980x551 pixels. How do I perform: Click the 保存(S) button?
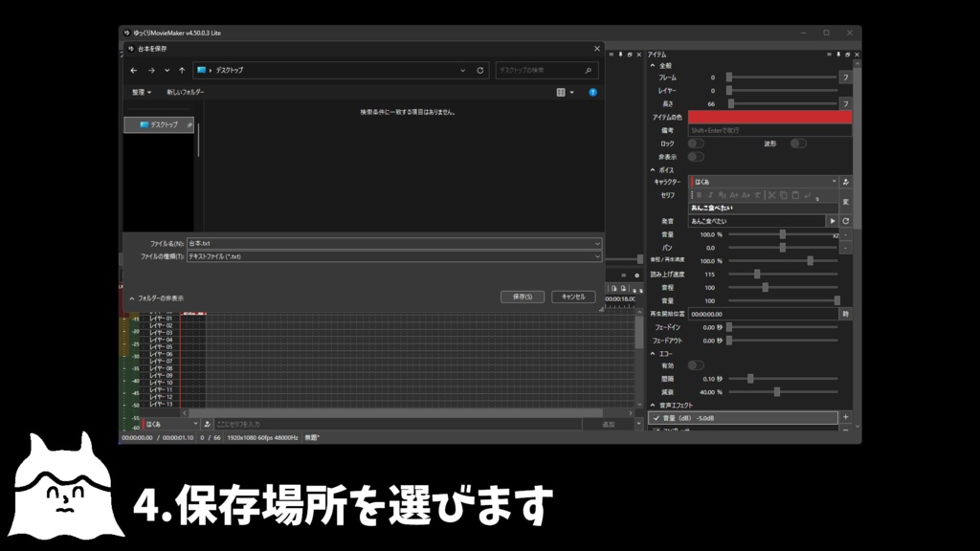pyautogui.click(x=523, y=297)
